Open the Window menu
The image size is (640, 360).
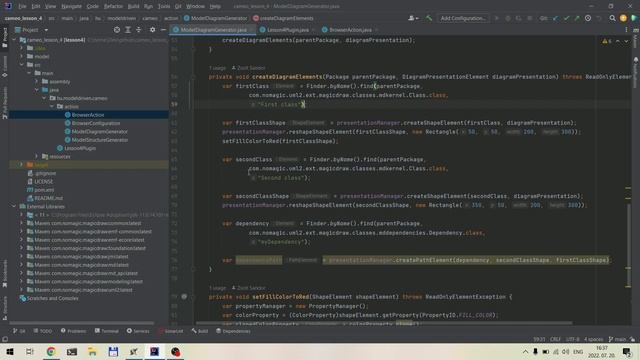tap(195, 7)
